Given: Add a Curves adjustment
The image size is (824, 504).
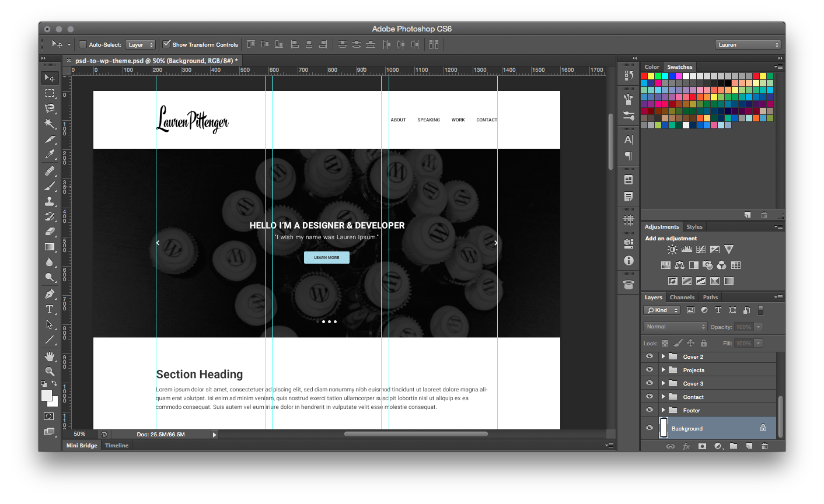Looking at the screenshot, I should [701, 249].
